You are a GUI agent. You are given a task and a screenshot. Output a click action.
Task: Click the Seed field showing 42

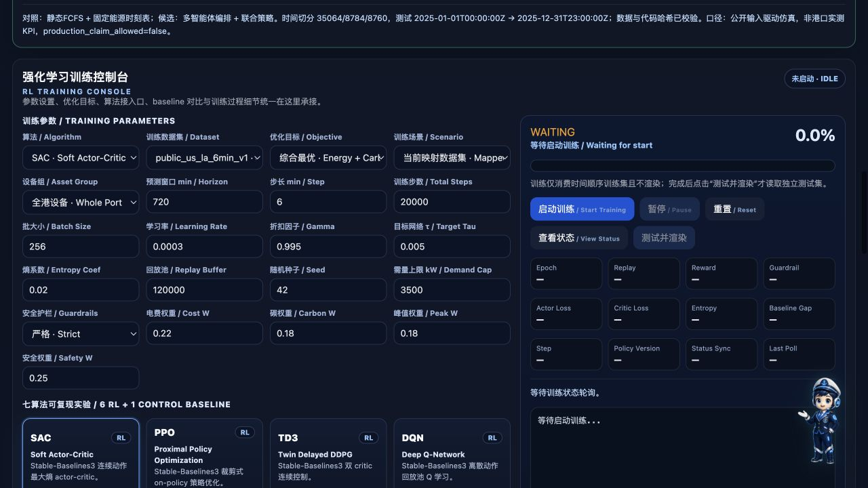coord(328,290)
